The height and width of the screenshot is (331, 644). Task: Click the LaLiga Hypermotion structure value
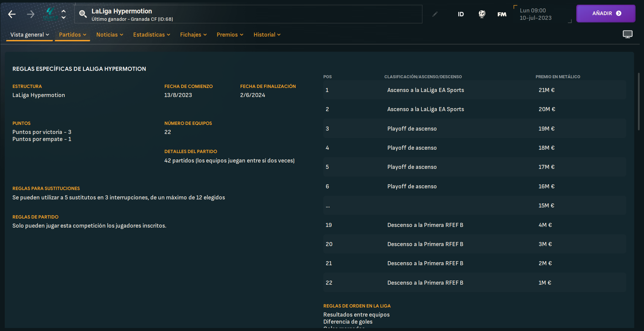39,95
